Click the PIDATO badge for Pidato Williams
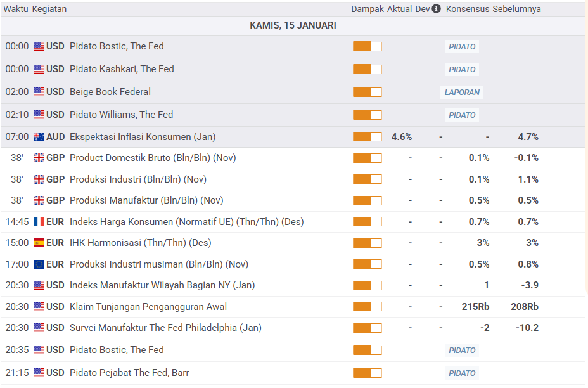 (462, 115)
